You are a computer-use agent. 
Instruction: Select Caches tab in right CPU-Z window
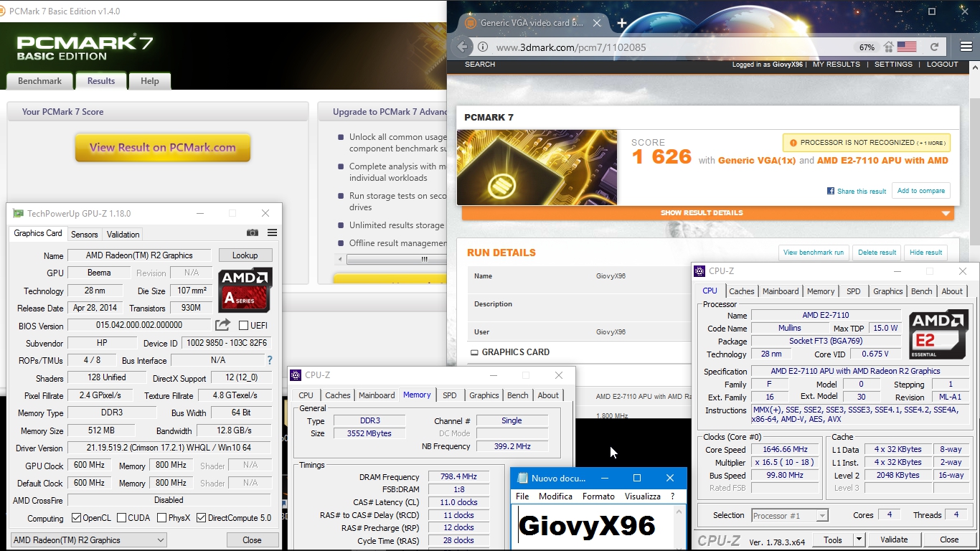pyautogui.click(x=741, y=291)
